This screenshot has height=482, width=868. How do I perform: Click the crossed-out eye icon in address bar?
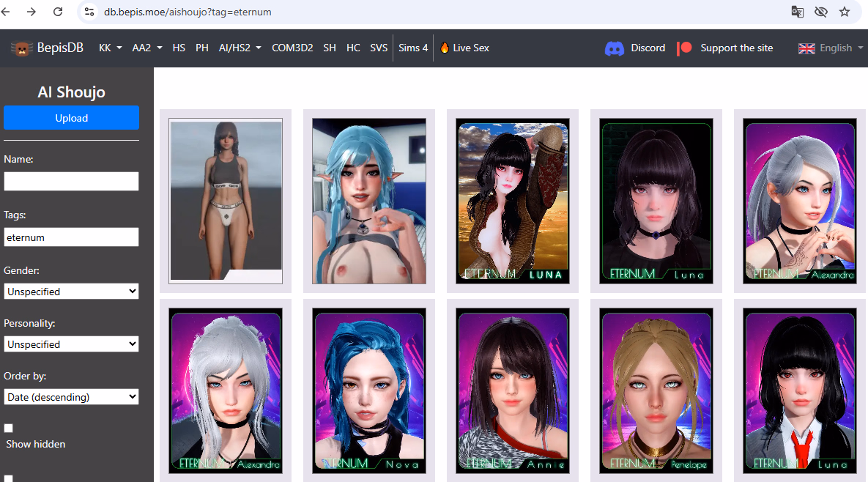pos(821,12)
